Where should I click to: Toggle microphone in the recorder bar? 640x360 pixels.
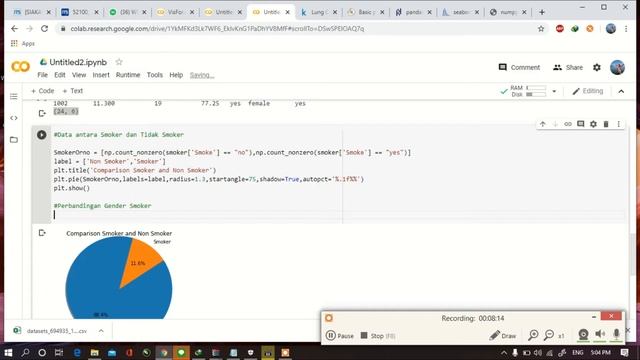(616, 334)
